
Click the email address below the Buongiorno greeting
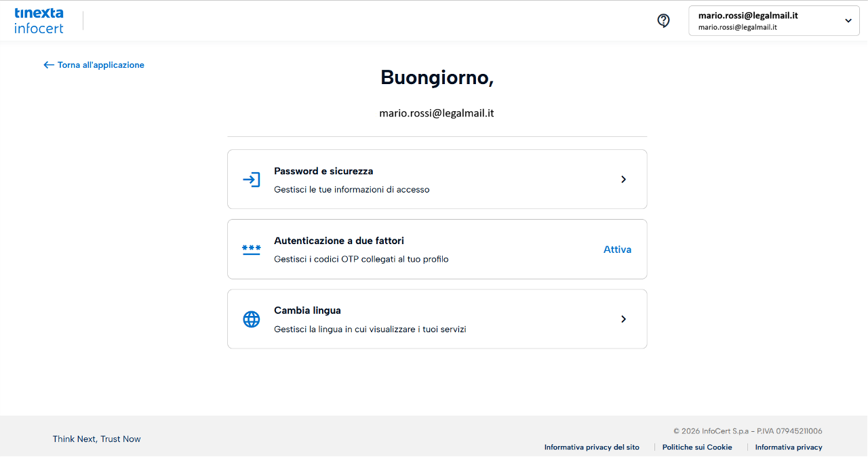tap(436, 113)
